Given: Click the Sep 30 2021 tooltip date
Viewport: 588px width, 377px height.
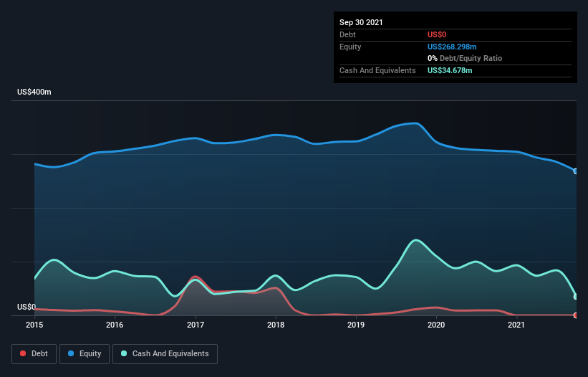Looking at the screenshot, I should pos(361,22).
